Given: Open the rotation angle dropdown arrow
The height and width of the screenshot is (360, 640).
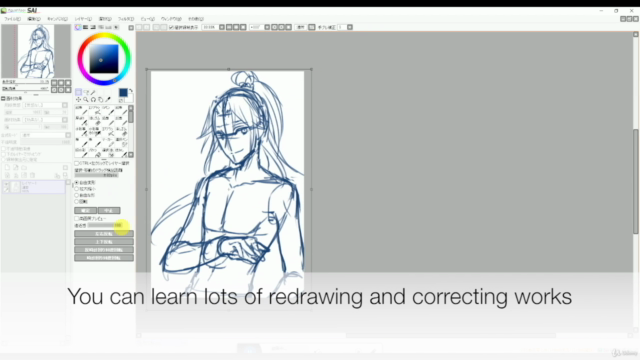Looking at the screenshot, I should (267, 27).
